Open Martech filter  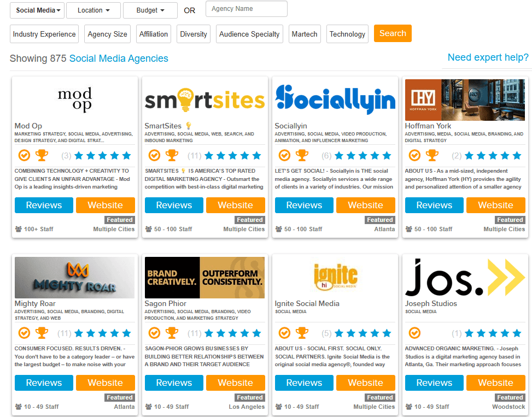coord(305,34)
